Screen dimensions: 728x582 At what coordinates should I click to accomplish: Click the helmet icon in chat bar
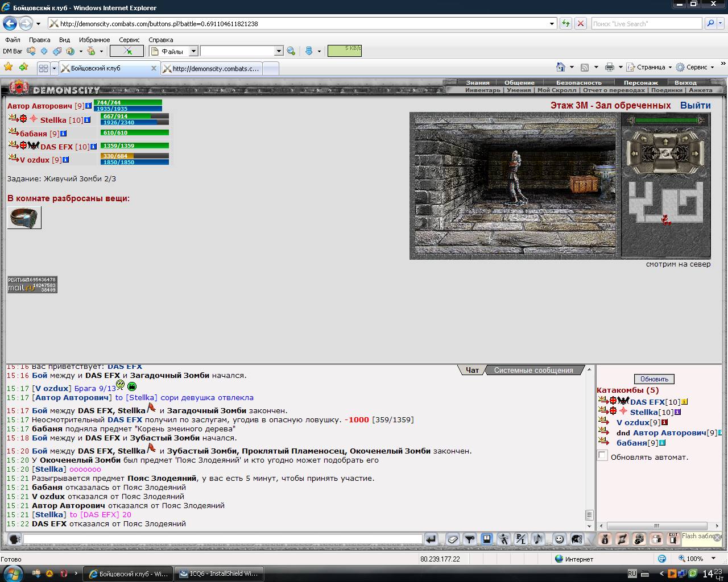(x=576, y=539)
